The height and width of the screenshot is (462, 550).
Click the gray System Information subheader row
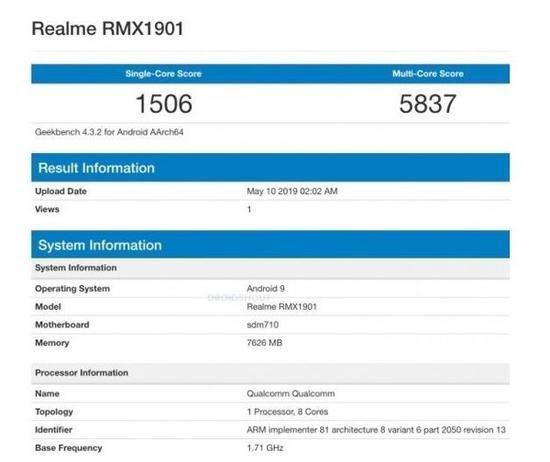[270, 268]
